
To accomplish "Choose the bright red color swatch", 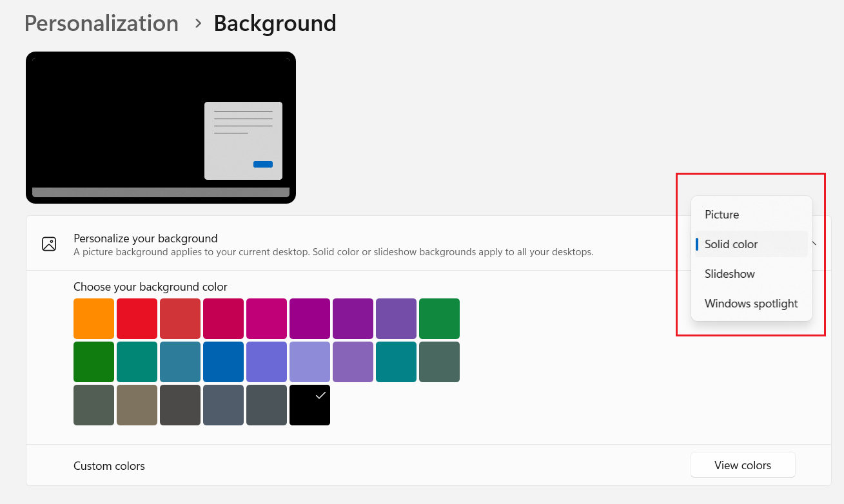I will (137, 318).
